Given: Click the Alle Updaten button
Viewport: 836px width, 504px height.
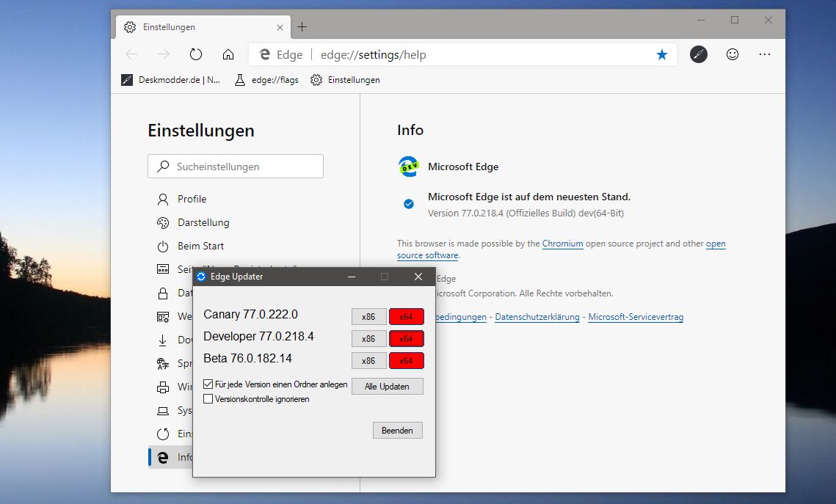Looking at the screenshot, I should (x=387, y=387).
